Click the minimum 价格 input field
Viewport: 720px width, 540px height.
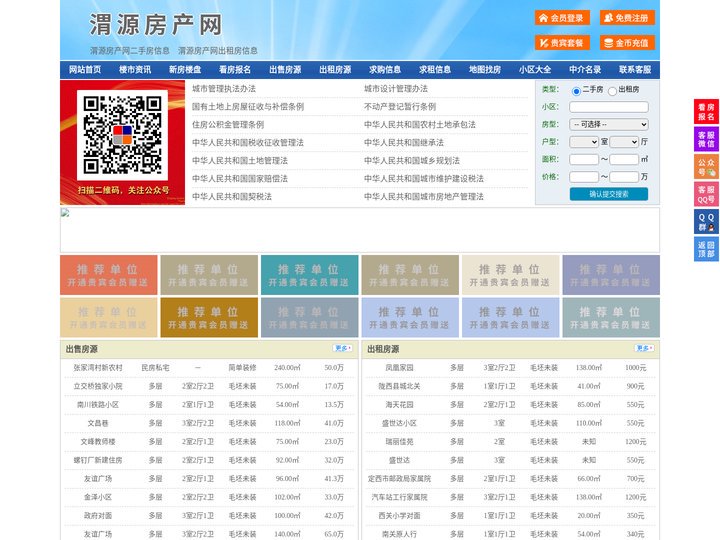pos(584,177)
